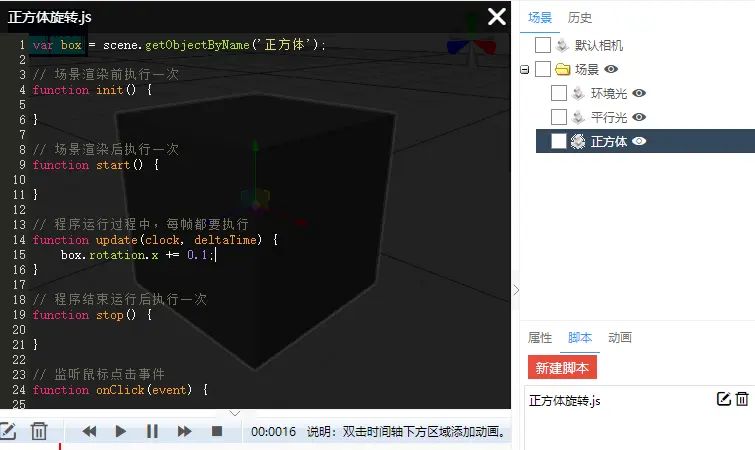Collapse the script editor with the bottom arrow

[234, 412]
